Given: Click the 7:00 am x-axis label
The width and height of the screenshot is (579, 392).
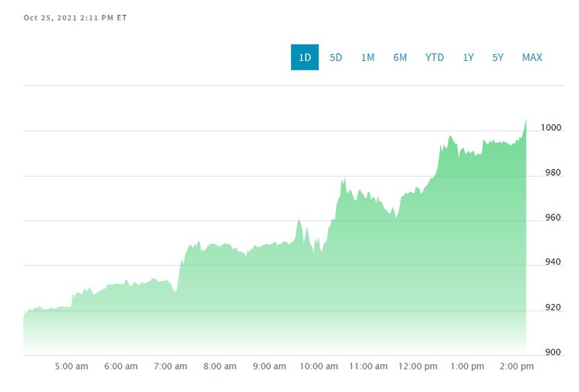Looking at the screenshot, I should (x=171, y=367).
